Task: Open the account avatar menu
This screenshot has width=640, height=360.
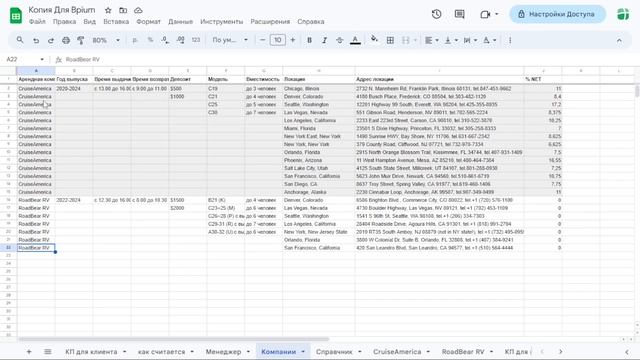Action: tap(623, 14)
